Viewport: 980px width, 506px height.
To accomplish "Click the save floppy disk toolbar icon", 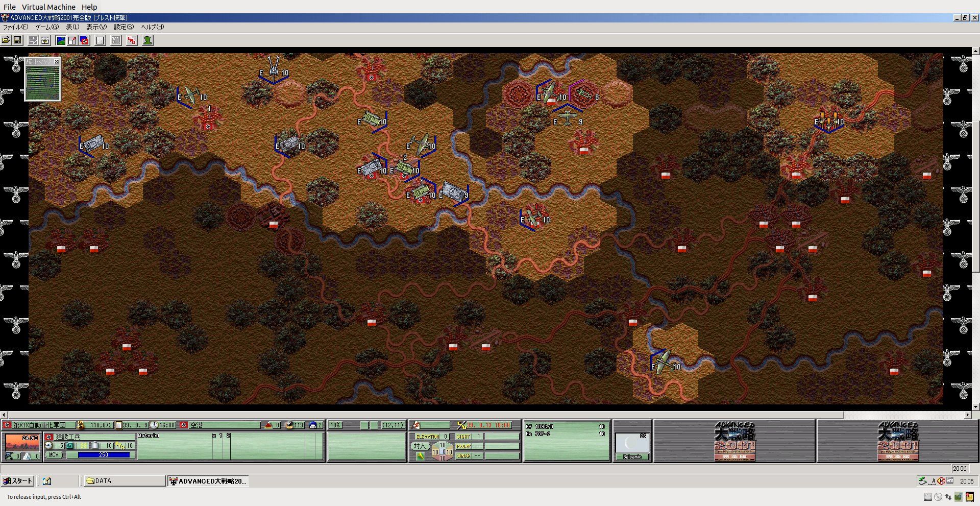I will 17,40.
